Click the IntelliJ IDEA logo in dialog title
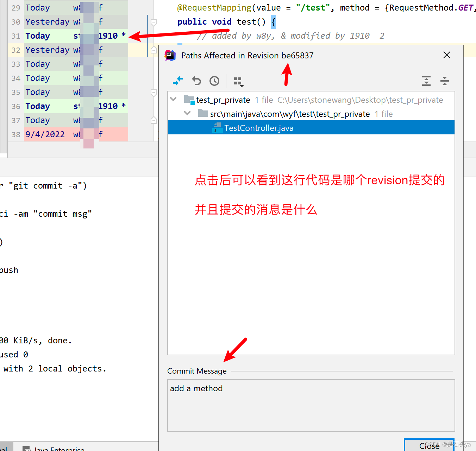476x451 pixels. pyautogui.click(x=170, y=55)
